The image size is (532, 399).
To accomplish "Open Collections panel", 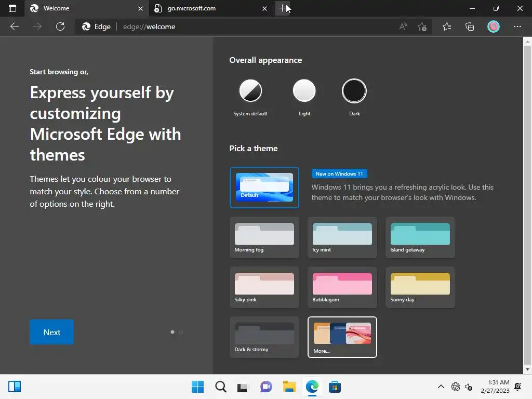I will [470, 26].
